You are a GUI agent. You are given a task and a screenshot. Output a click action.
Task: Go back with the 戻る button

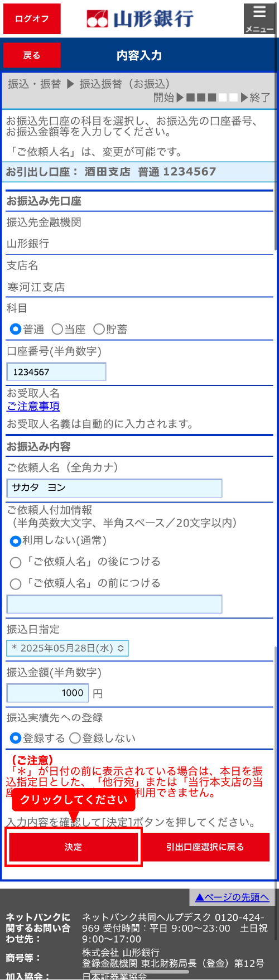pos(32,55)
